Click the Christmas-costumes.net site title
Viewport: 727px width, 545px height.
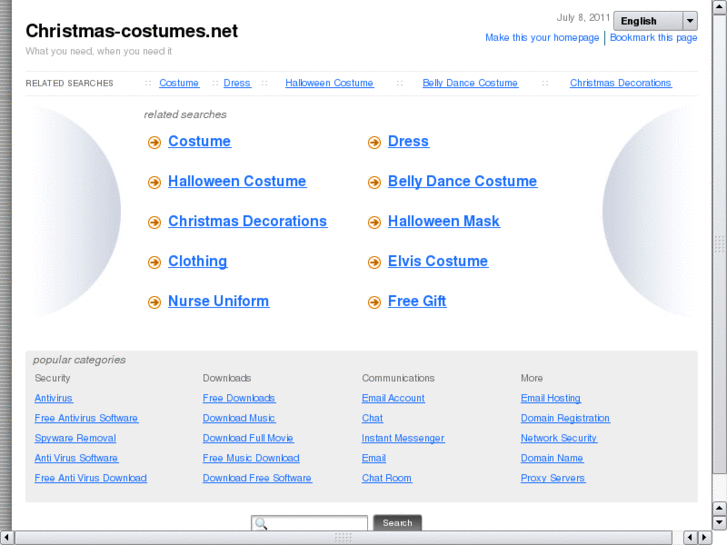click(x=132, y=31)
